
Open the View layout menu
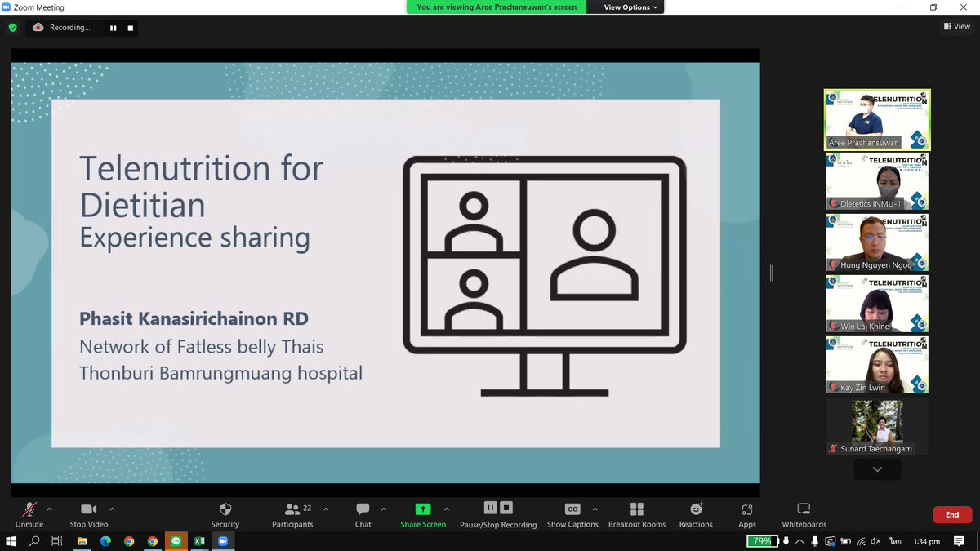tap(957, 27)
